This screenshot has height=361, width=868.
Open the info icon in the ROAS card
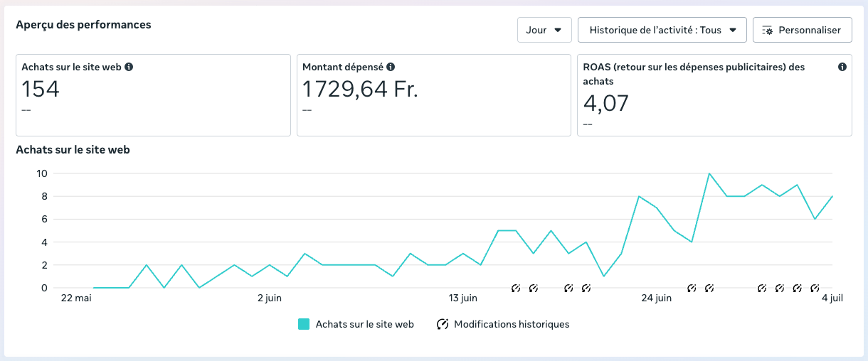click(842, 67)
